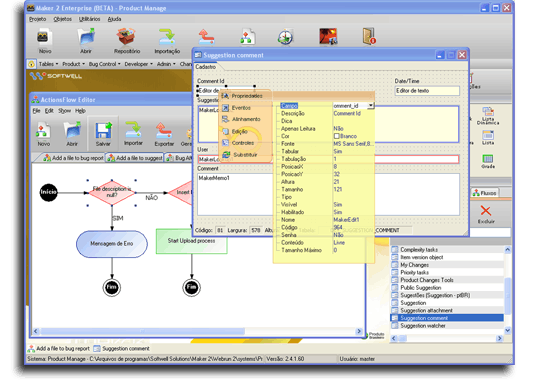
Task: Open Show menu in ActionsFlow Editor
Action: pos(65,111)
